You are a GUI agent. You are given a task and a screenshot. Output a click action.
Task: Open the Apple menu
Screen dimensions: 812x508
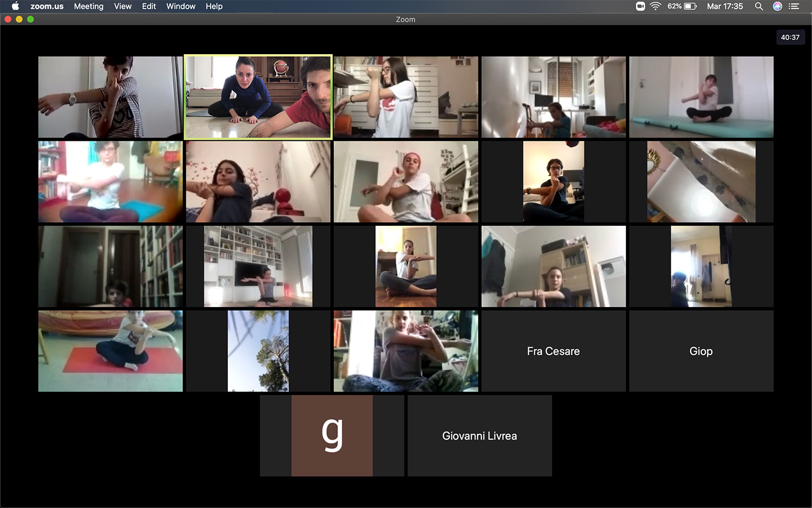pos(15,6)
